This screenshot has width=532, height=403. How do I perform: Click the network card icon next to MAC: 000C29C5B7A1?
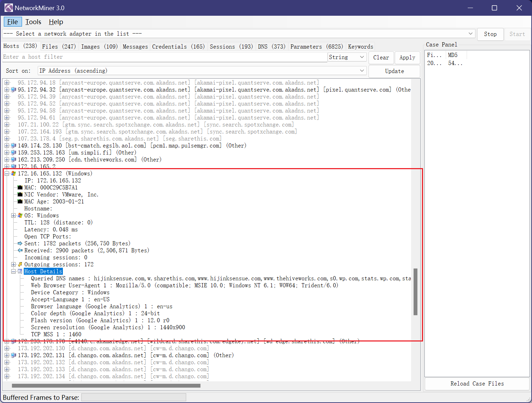20,187
